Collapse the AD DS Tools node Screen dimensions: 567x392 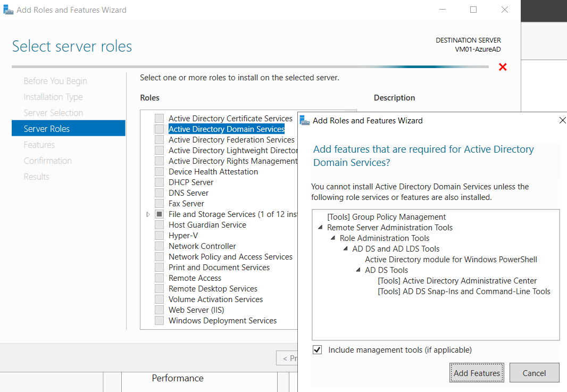(x=358, y=270)
